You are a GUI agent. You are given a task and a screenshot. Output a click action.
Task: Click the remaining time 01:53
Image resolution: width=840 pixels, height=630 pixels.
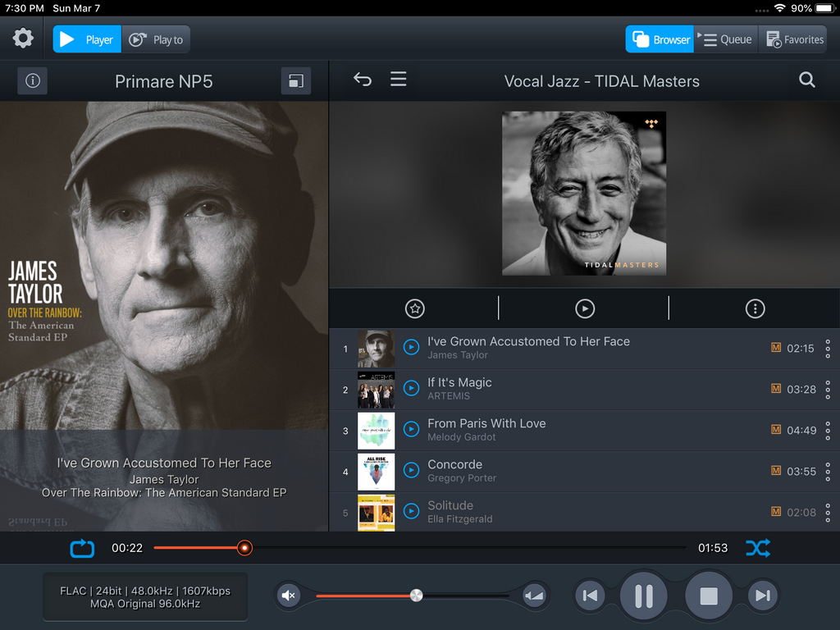coord(713,548)
